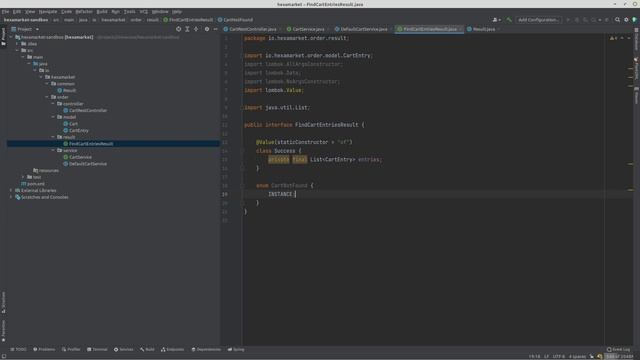Click the resources folder in tree
The image size is (640, 360).
(46, 170)
